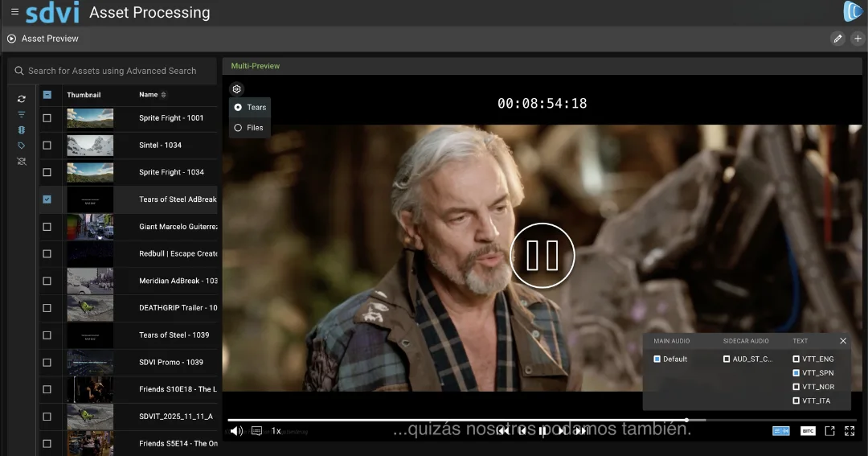
Task: Click the Thumbnail column header
Action: tap(84, 95)
